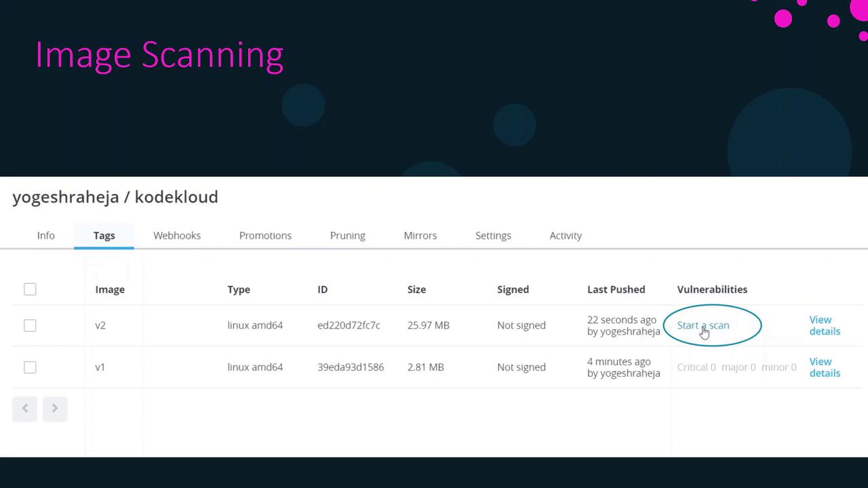The height and width of the screenshot is (488, 868).
Task: Click the next page arrow button
Action: pos(55,408)
